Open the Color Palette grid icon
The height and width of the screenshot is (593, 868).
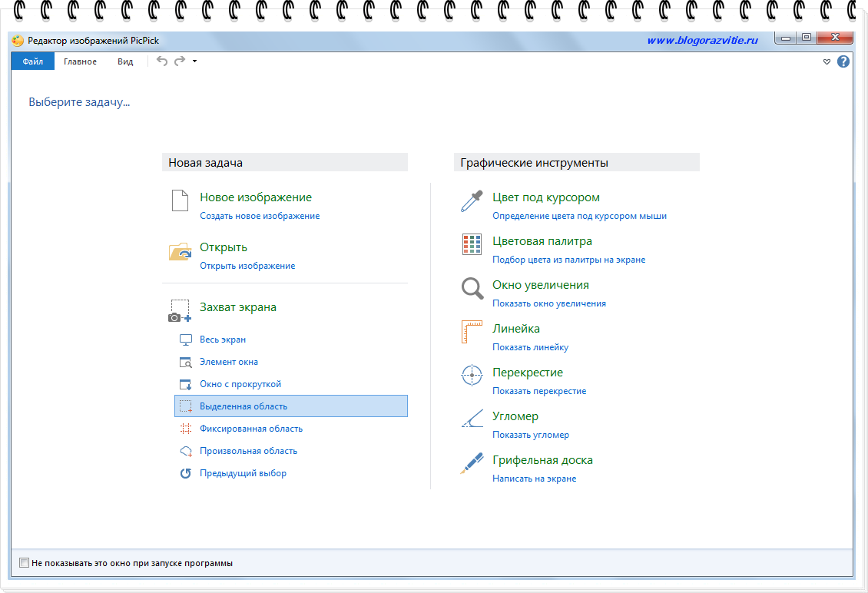point(471,244)
